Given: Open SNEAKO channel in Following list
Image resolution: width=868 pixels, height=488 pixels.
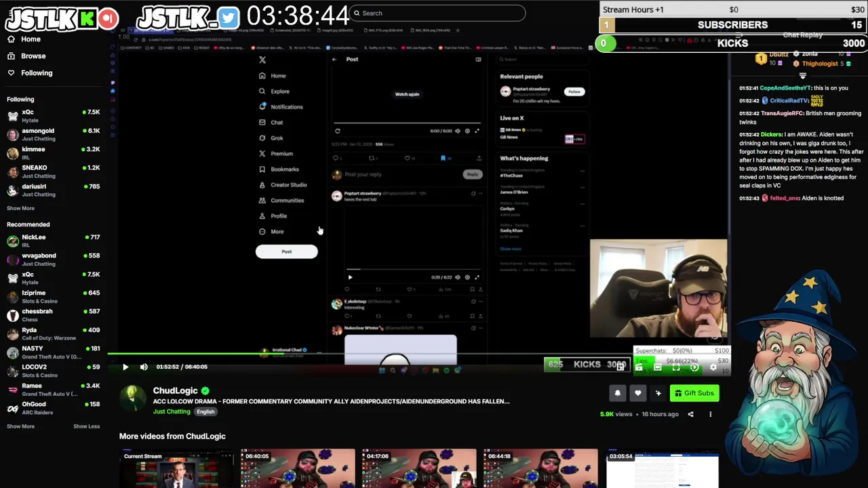Looking at the screenshot, I should [53, 171].
